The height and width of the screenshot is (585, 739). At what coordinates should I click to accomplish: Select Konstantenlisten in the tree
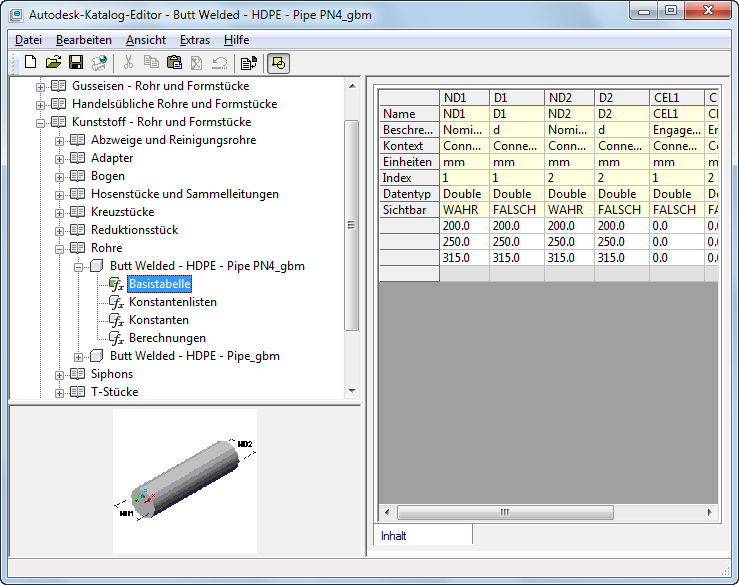tap(172, 302)
